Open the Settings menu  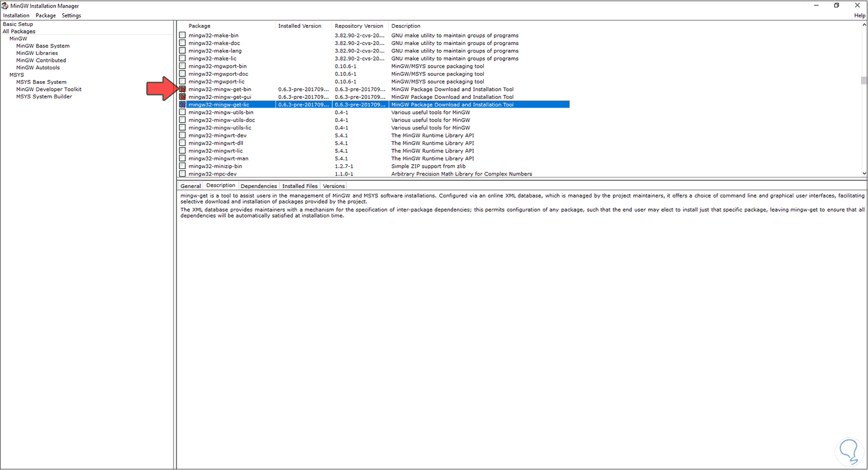click(72, 16)
